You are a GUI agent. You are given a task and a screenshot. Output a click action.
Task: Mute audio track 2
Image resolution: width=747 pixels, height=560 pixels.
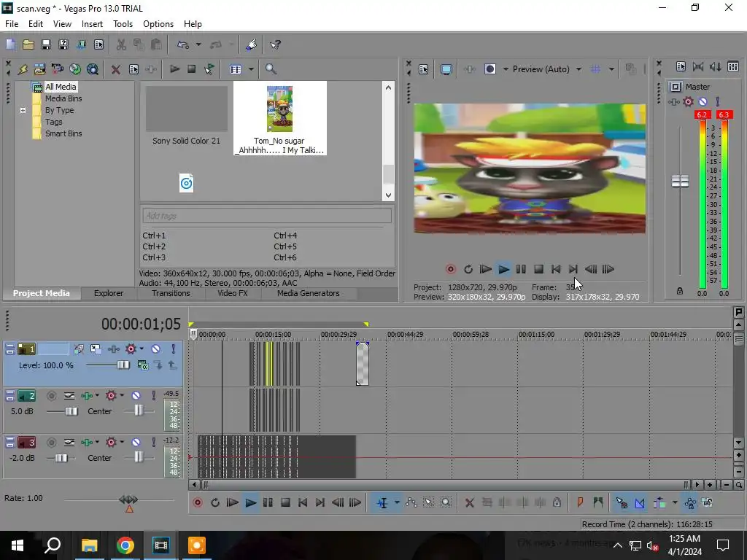[136, 396]
